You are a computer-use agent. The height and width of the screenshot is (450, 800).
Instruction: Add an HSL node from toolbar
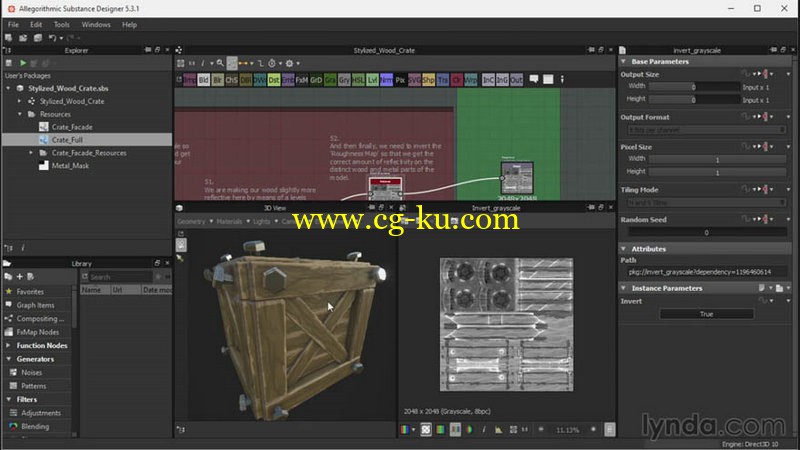(x=358, y=80)
